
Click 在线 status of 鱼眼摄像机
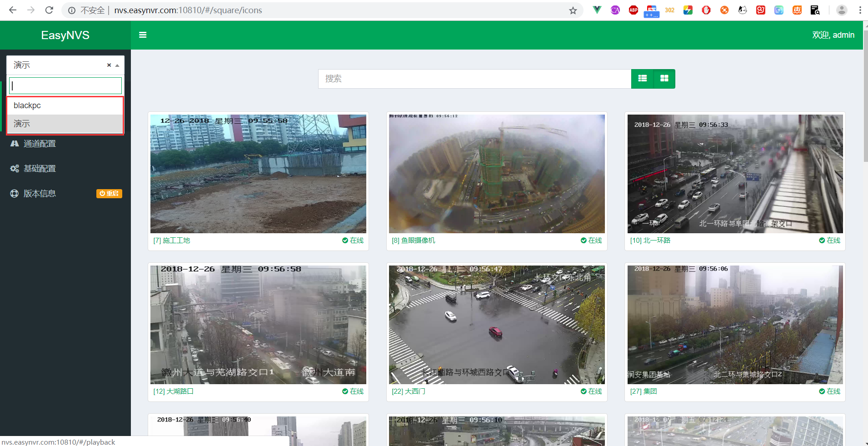[x=591, y=241]
